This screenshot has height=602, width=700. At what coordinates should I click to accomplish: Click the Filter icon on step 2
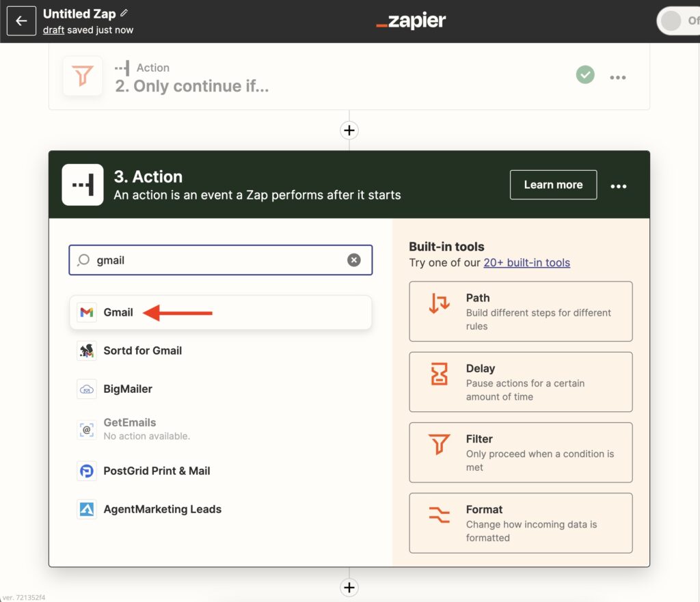coord(82,76)
